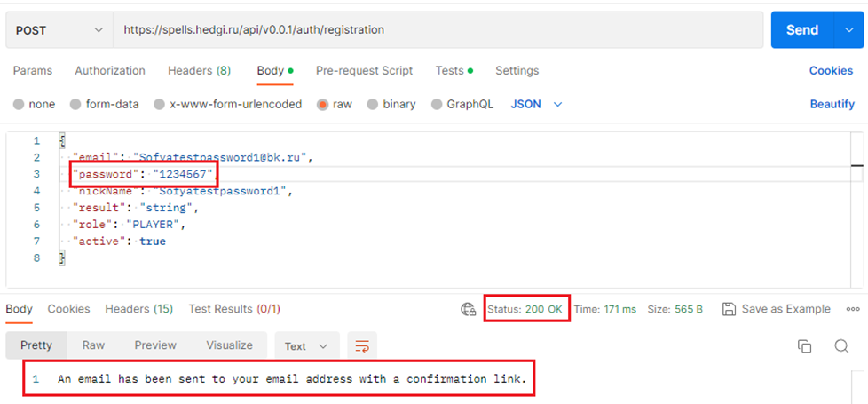Viewport: 868px width, 404px height.
Task: Select the GraphQL body type
Action: [x=462, y=104]
